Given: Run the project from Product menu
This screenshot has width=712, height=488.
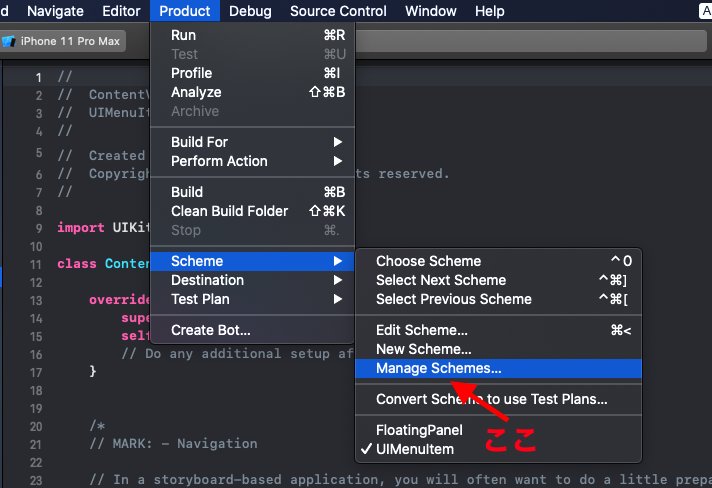Looking at the screenshot, I should pos(252,35).
